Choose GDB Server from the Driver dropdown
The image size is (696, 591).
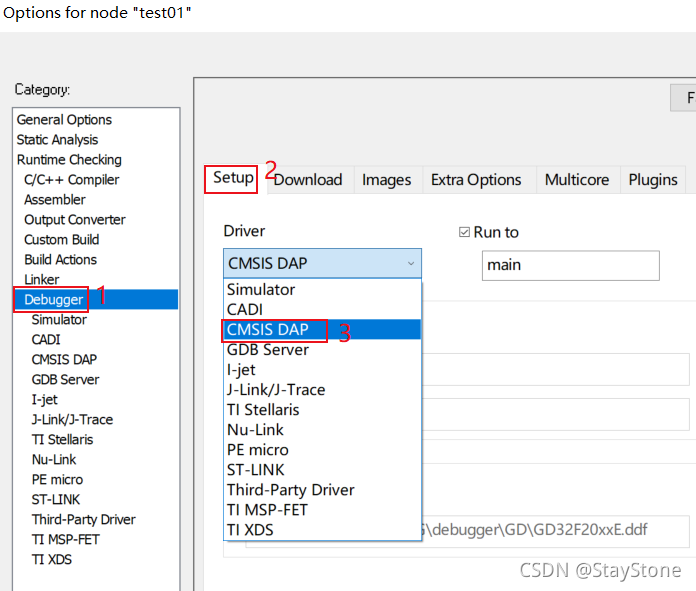coord(322,350)
